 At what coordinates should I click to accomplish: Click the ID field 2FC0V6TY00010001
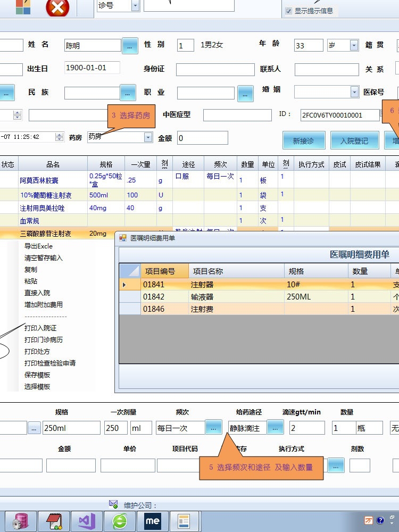tap(339, 115)
